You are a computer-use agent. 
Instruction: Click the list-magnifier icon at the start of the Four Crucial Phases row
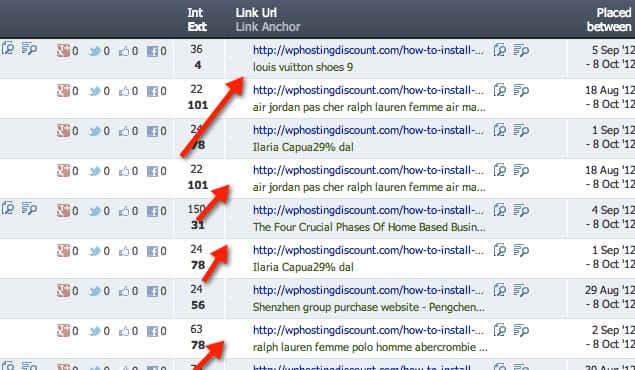click(29, 208)
